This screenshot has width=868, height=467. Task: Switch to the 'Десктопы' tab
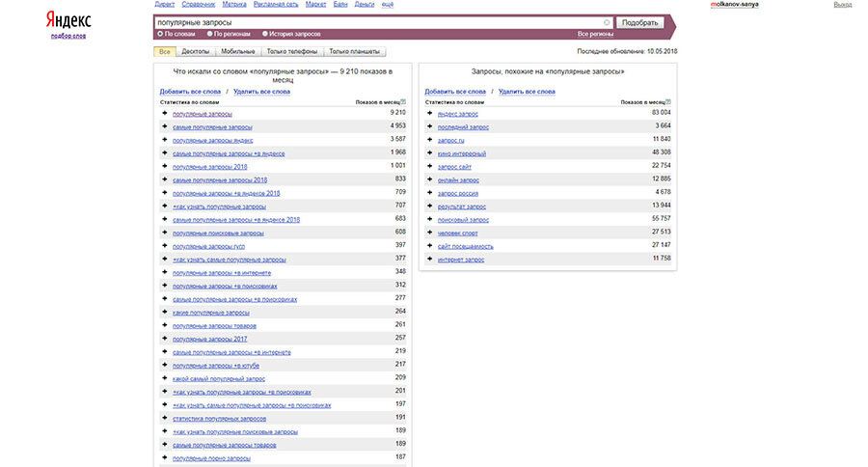coord(196,51)
